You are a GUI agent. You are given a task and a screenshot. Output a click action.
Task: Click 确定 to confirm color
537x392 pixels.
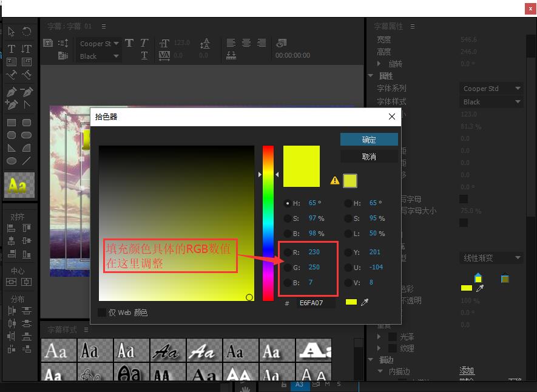(x=369, y=140)
